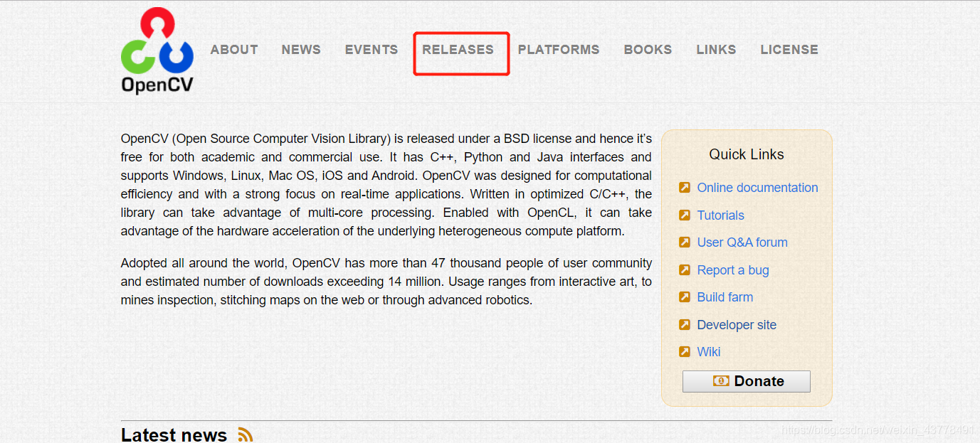Open the RSS feed icon beside Latest news
The width and height of the screenshot is (980, 443).
(246, 434)
